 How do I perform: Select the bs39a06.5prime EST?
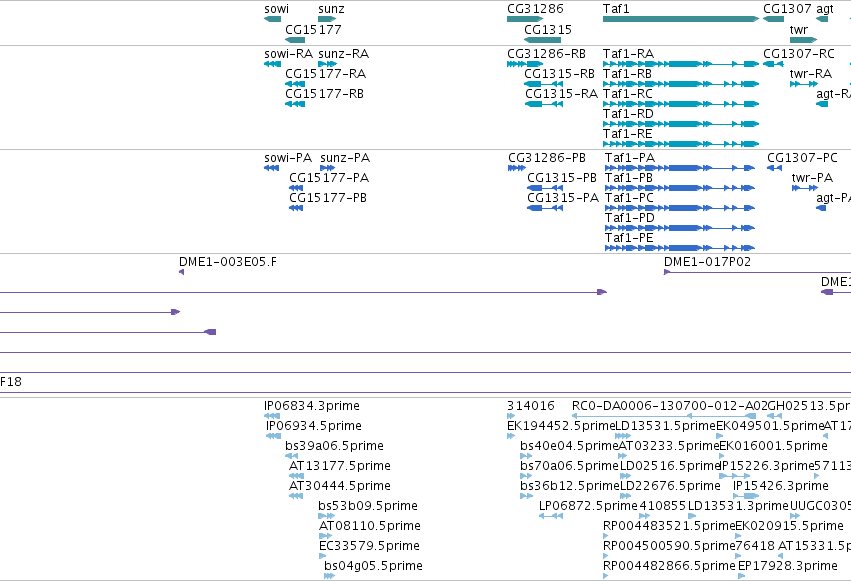point(291,456)
